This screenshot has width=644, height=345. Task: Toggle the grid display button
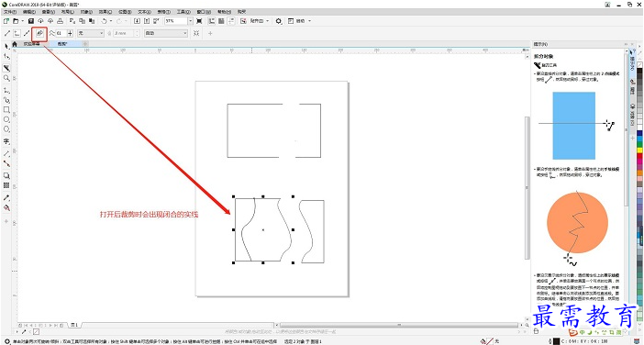coord(221,20)
